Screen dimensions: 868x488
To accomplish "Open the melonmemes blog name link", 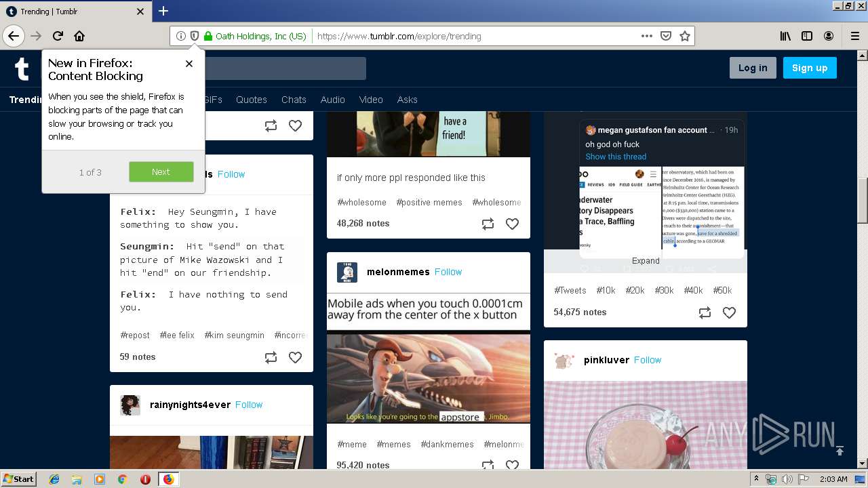I will (x=398, y=272).
